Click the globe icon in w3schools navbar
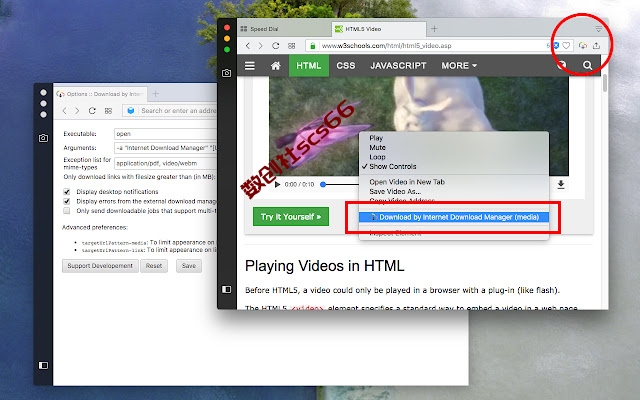Screen dimensions: 640x400 point(562,65)
